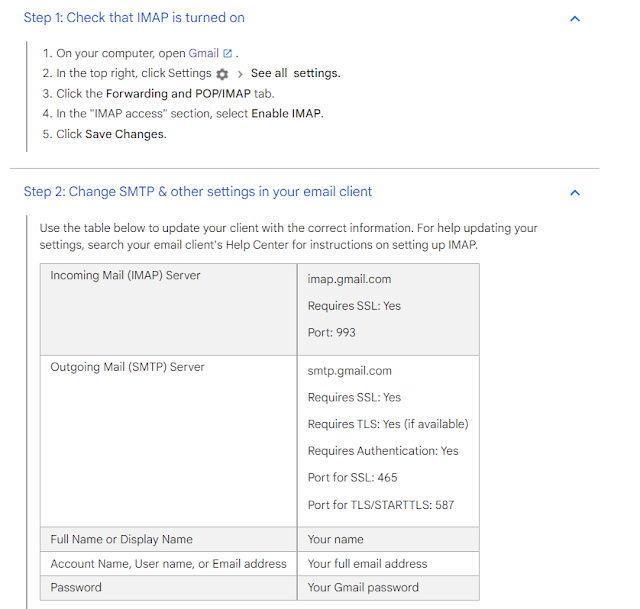This screenshot has height=609, width=640.
Task: Collapse the Step 2 section chevron
Action: click(575, 193)
